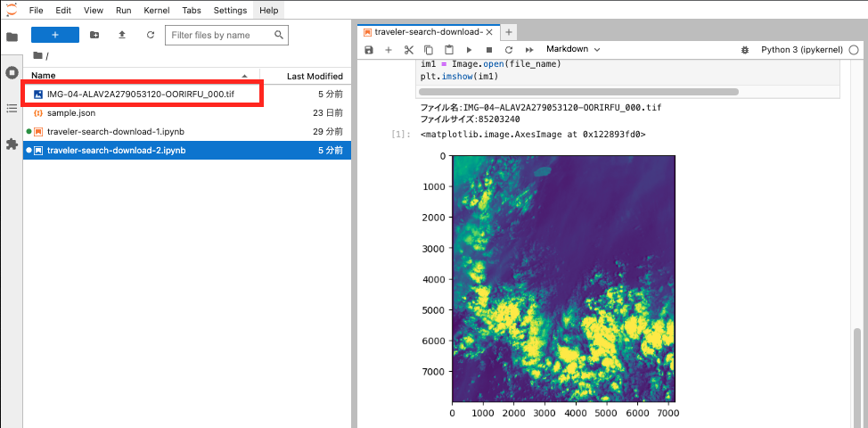Click the root folder breadcrumb icon
Screen dimensions: 868x428
[x=37, y=55]
